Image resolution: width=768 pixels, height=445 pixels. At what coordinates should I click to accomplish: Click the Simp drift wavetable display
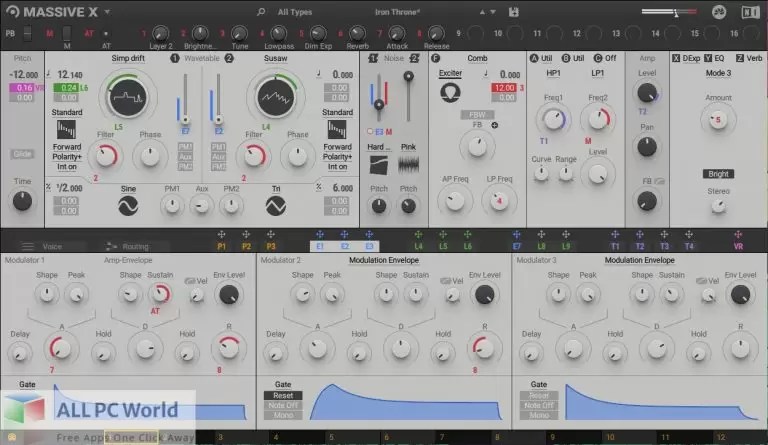127,96
